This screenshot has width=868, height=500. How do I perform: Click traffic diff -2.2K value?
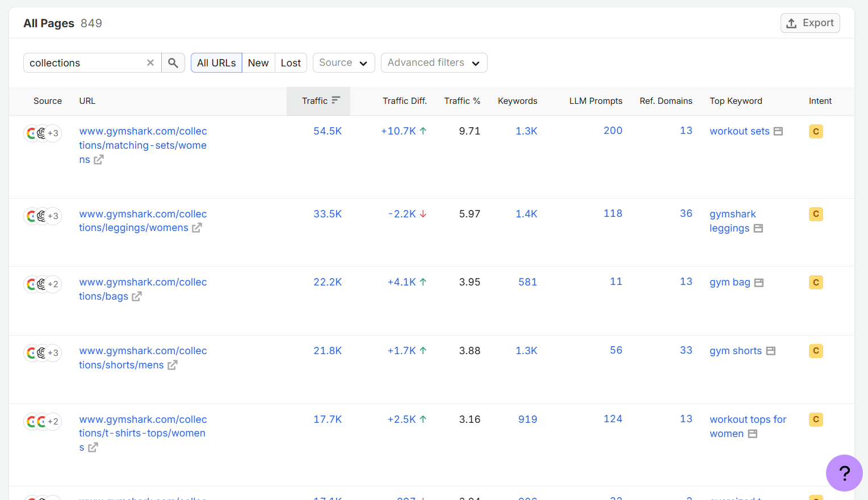click(402, 214)
